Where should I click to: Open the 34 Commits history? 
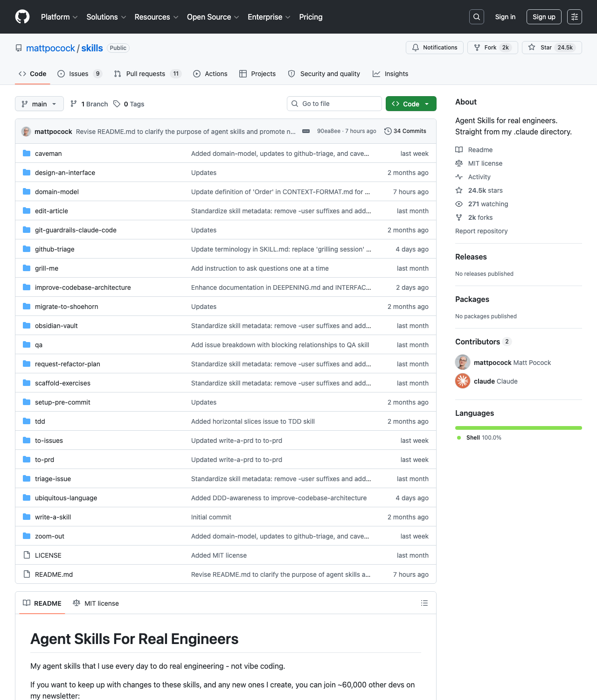(405, 131)
